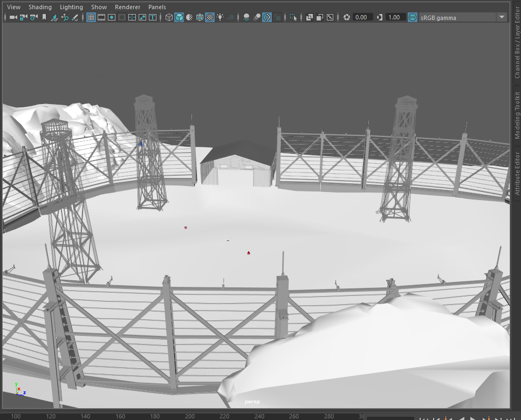
Task: Toggle the X-Ray Joints icon
Action: click(x=330, y=17)
